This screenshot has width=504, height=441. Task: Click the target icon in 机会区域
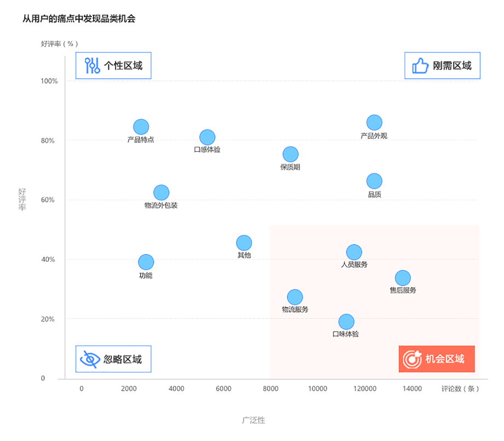click(411, 359)
